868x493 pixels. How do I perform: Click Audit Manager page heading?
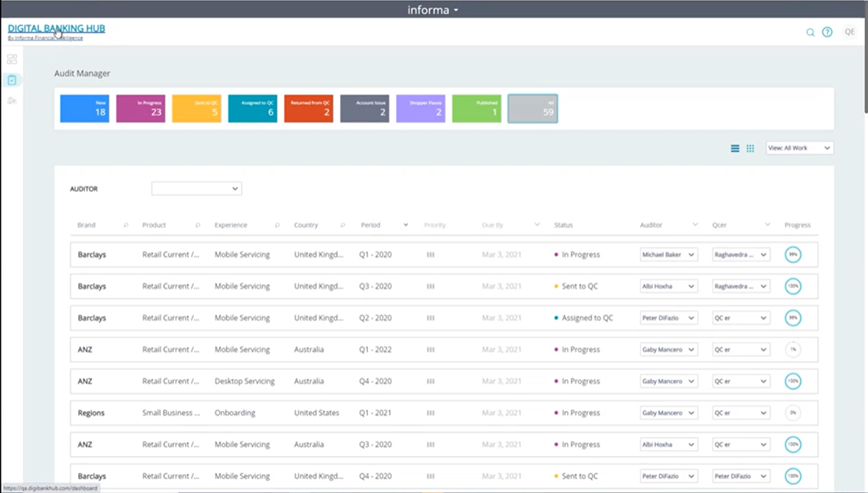point(82,73)
